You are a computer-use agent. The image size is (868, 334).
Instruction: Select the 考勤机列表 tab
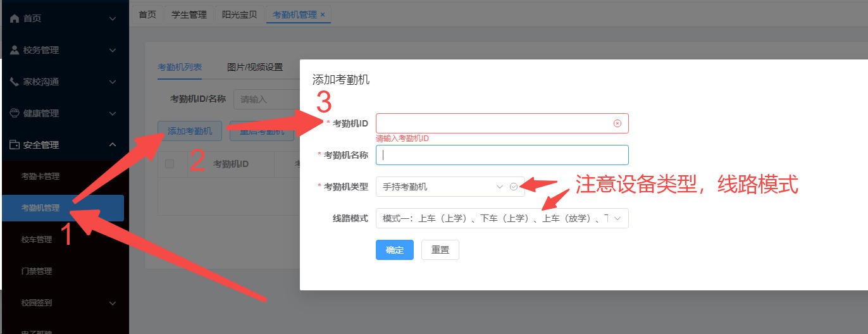(180, 67)
